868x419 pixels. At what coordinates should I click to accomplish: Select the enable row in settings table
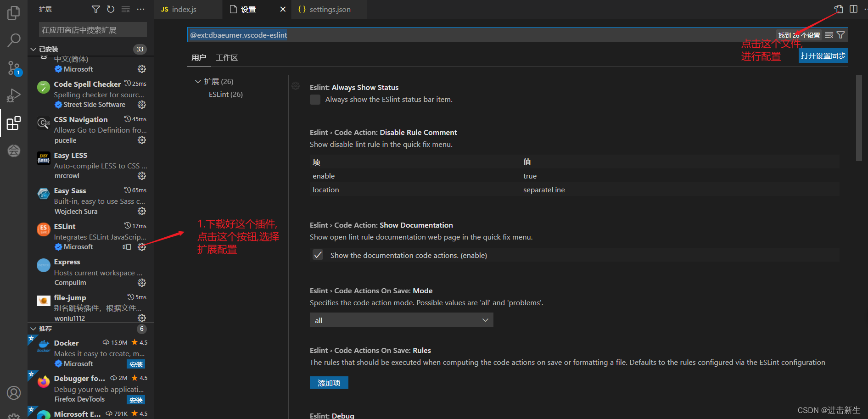(x=574, y=176)
